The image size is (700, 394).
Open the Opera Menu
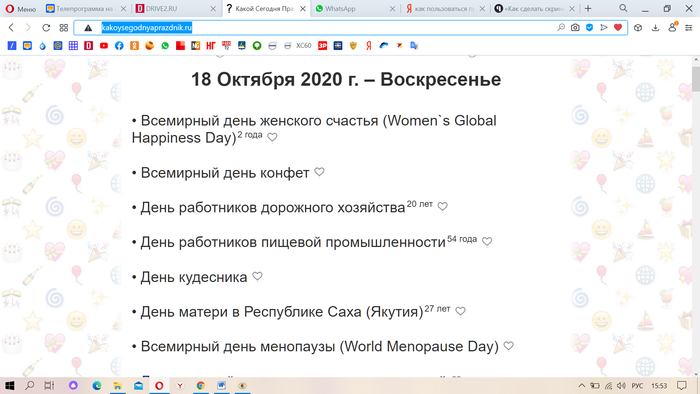21,8
